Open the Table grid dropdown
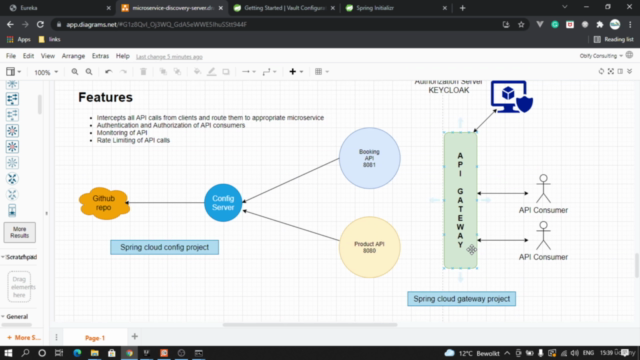This screenshot has height=360, width=640. (322, 72)
